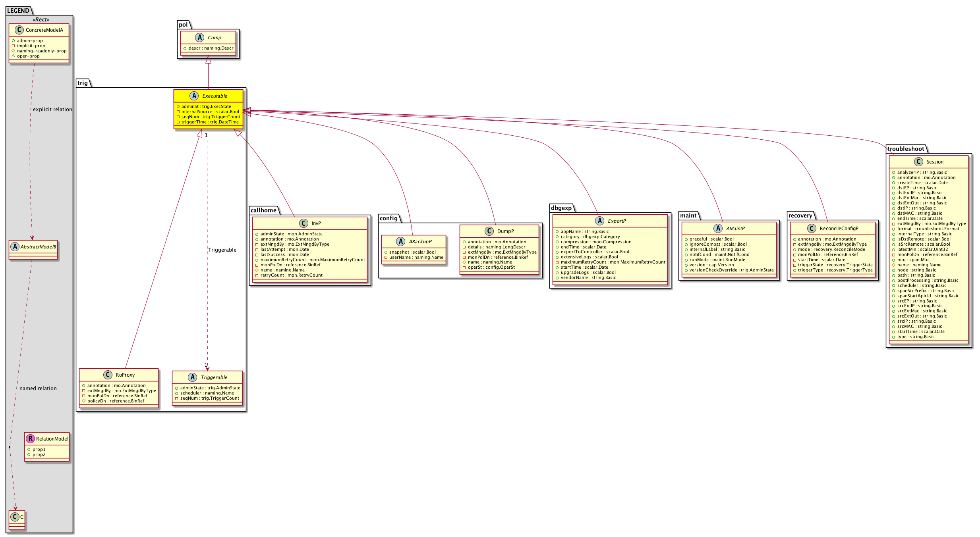Click the Triggerable relation label
Viewport: 980px width, 537px height.
222,250
